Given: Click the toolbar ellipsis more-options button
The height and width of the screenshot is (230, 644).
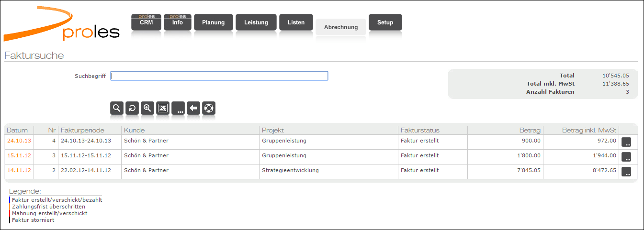Looking at the screenshot, I should 178,108.
